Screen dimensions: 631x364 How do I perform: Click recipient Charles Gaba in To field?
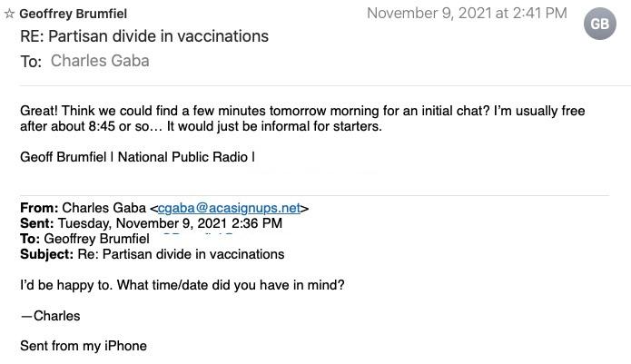point(100,61)
